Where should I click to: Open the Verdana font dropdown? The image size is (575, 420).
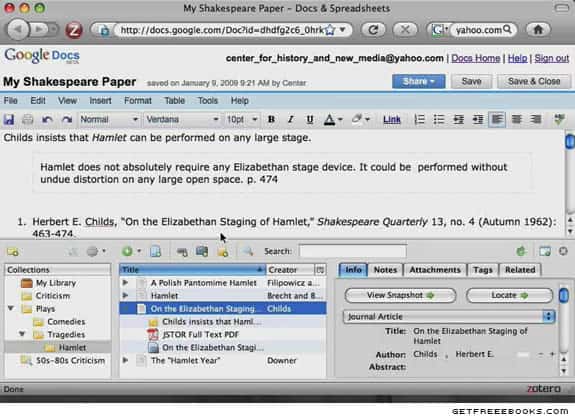pyautogui.click(x=182, y=120)
